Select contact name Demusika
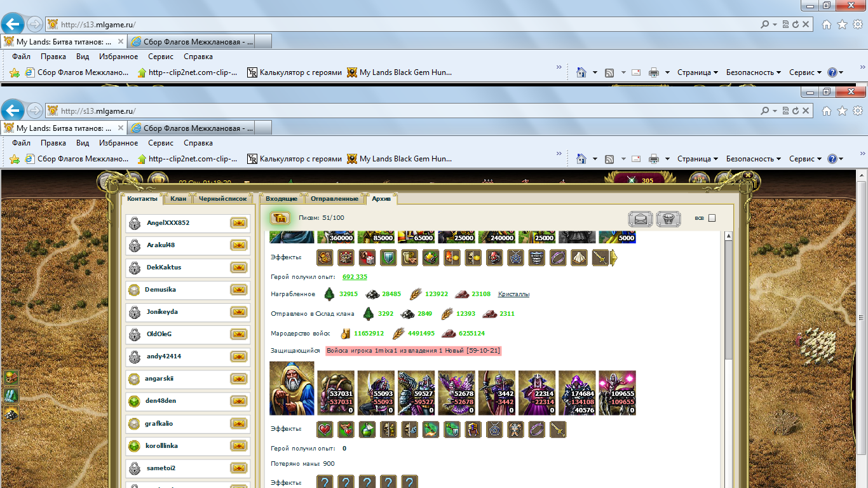Screen dimensions: 868x488 tap(160, 290)
